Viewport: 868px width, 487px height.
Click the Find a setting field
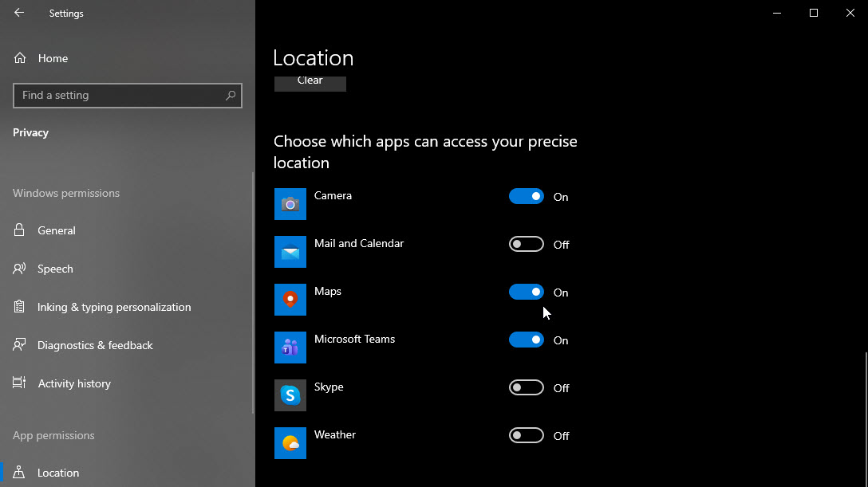click(x=120, y=95)
